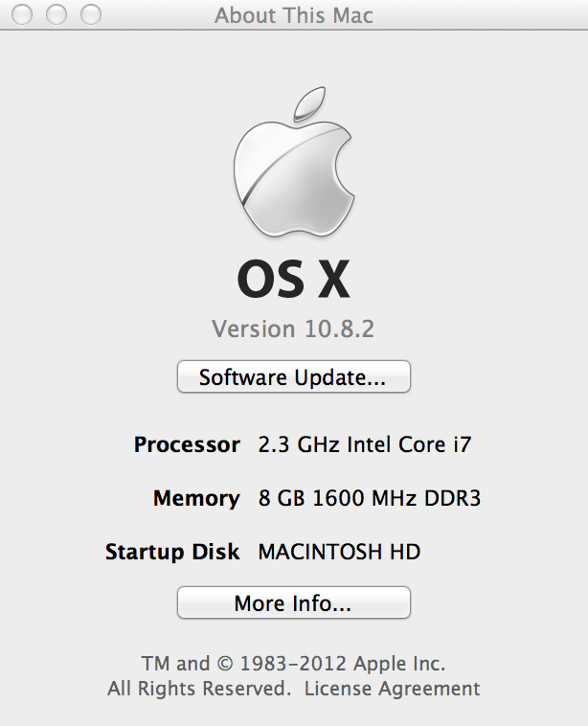Image resolution: width=588 pixels, height=726 pixels.
Task: Click the OS X heading text
Action: (x=294, y=280)
